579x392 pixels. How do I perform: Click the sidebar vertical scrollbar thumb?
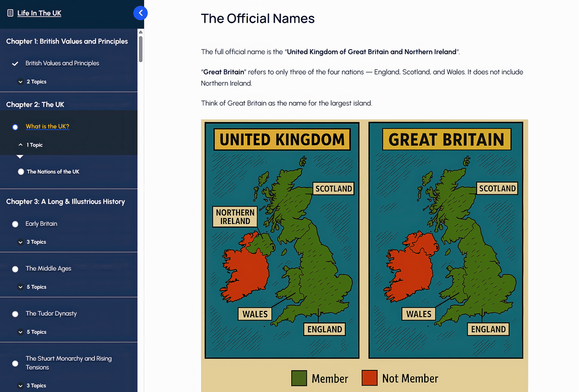(140, 49)
